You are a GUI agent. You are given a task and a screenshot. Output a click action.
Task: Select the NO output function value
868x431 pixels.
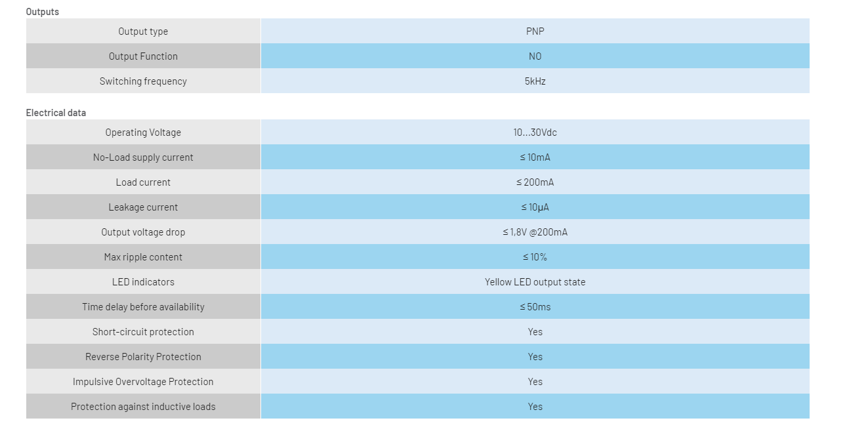point(535,56)
